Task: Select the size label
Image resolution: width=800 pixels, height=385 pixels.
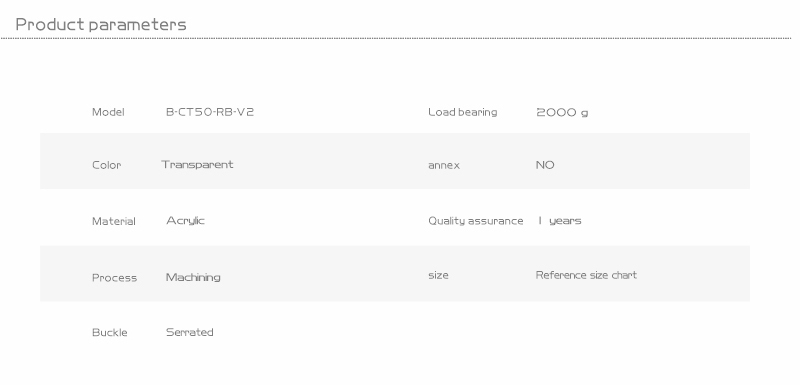Action: (438, 275)
